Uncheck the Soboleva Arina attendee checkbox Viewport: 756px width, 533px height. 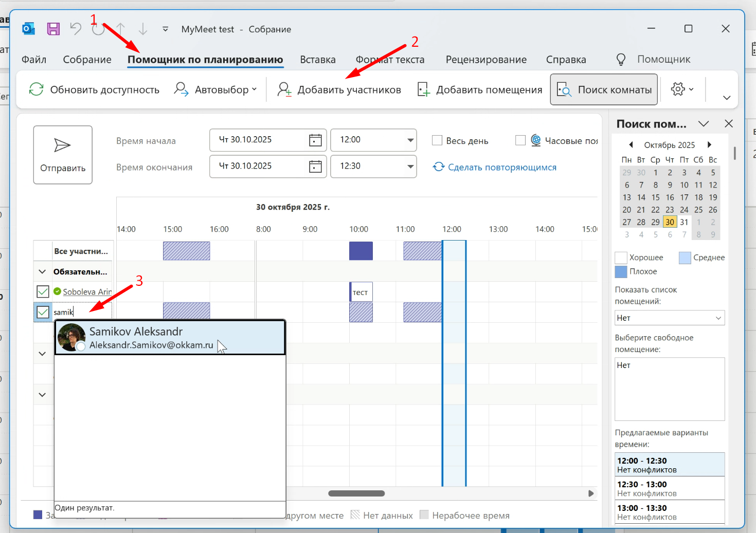tap(43, 292)
